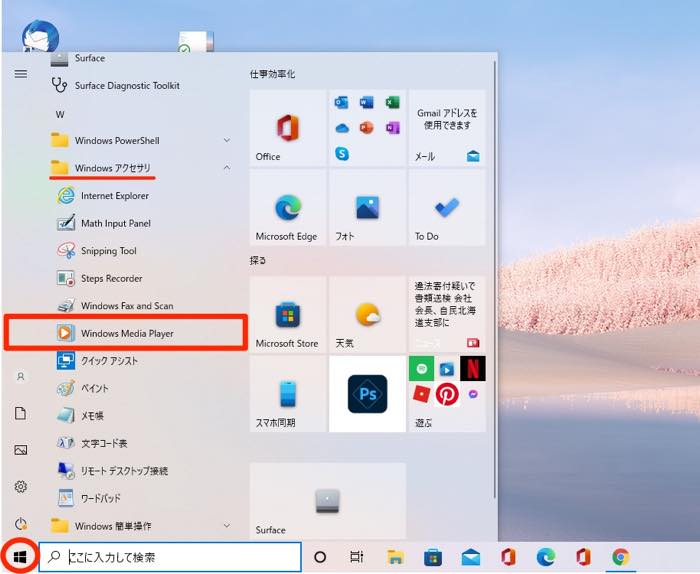Open the メール mail tile
The height and width of the screenshot is (574, 700).
coord(447,128)
